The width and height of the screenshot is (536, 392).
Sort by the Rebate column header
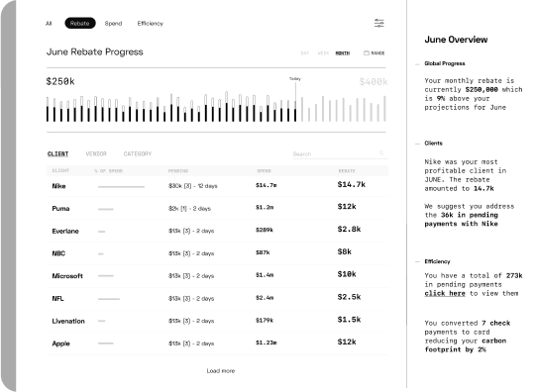click(x=347, y=170)
